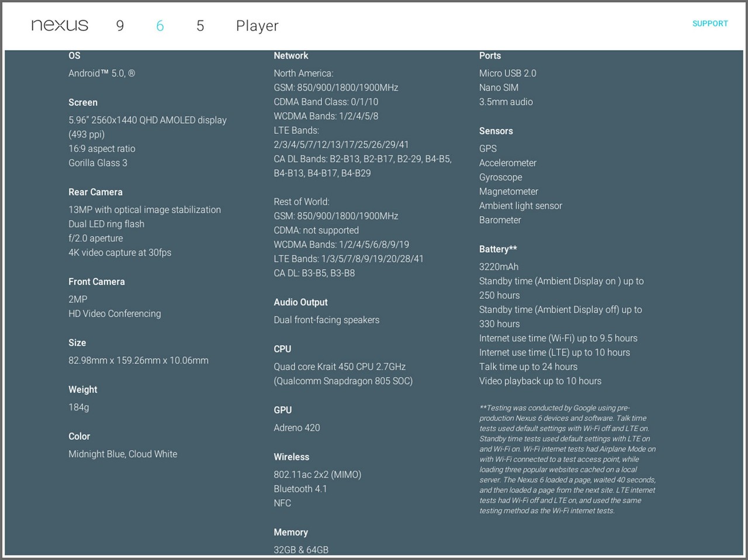The width and height of the screenshot is (748, 560).
Task: Click 'Ambient light sensor' text
Action: (521, 206)
